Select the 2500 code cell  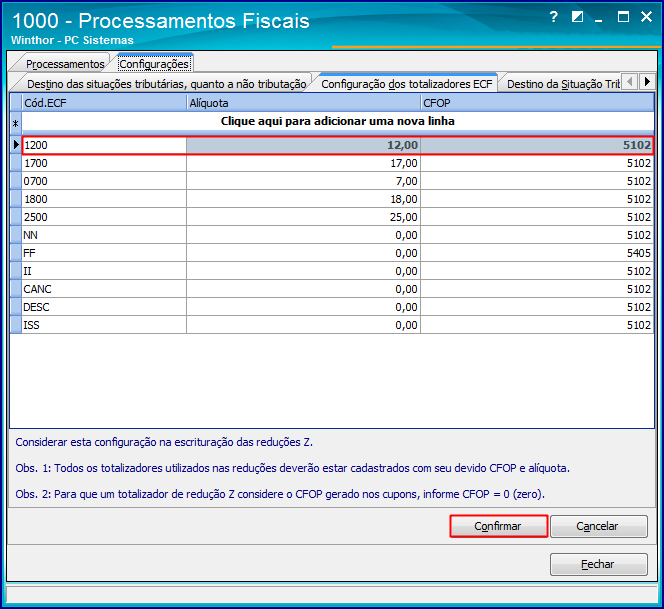point(104,217)
